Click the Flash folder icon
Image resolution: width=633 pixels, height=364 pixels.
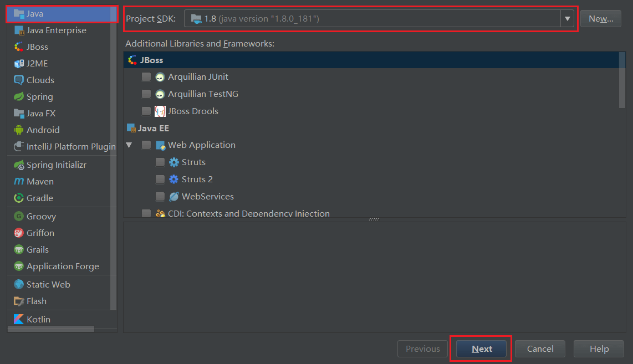19,301
